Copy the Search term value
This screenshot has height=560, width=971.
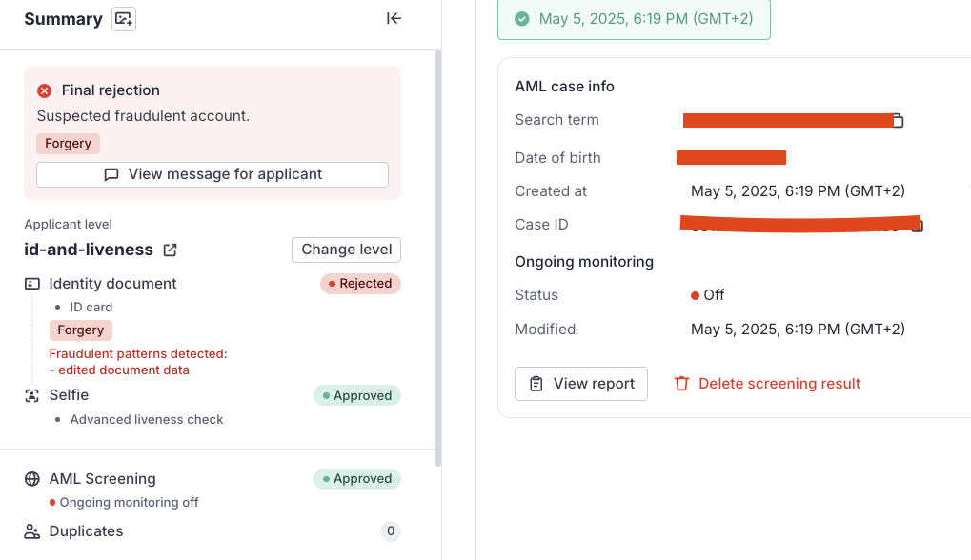coord(898,121)
